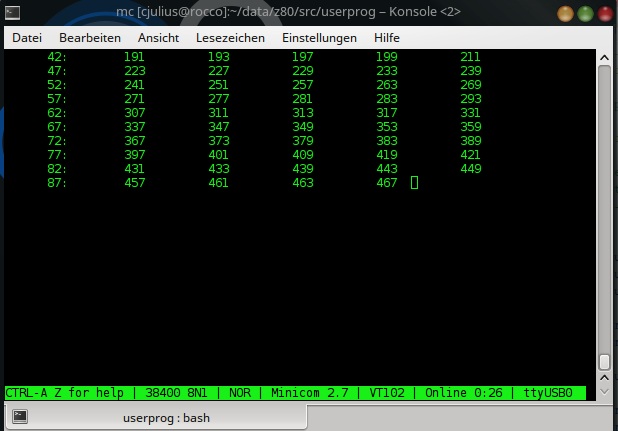Click the row label 47:
Image resolution: width=618 pixels, height=431 pixels.
57,71
